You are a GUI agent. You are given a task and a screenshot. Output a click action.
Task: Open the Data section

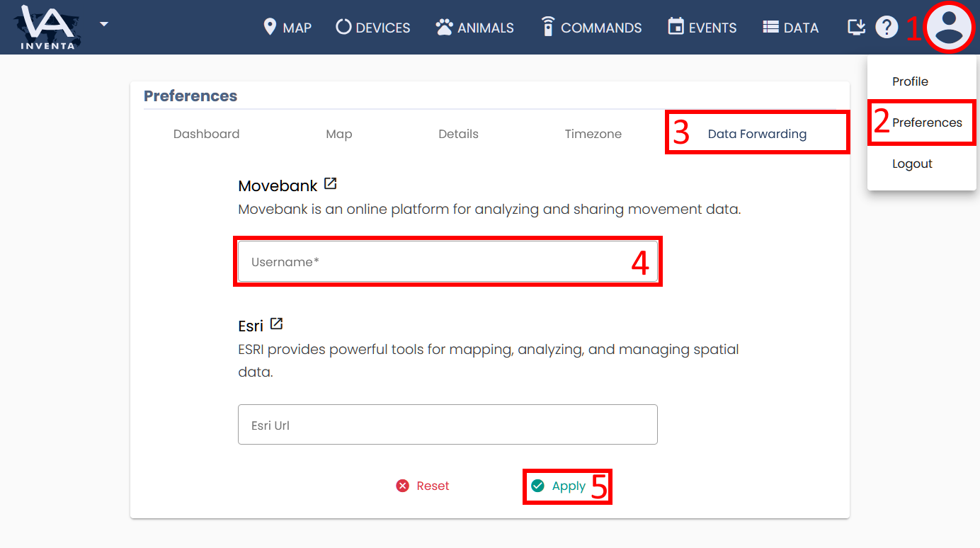pyautogui.click(x=790, y=28)
